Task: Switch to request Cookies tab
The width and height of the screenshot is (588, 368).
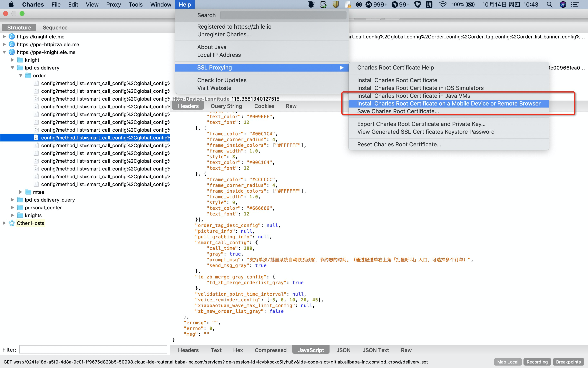Action: pyautogui.click(x=264, y=106)
